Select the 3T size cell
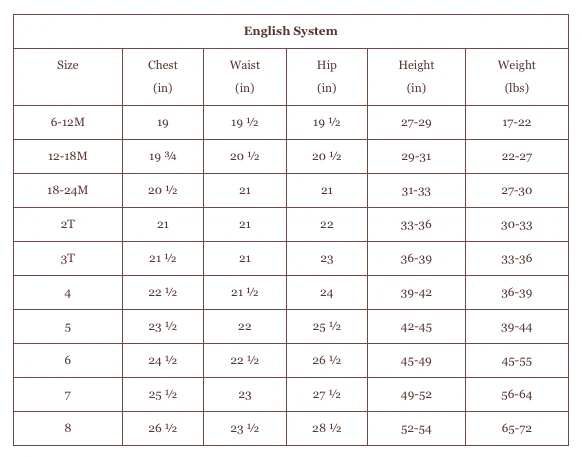The height and width of the screenshot is (457, 582). pos(68,258)
